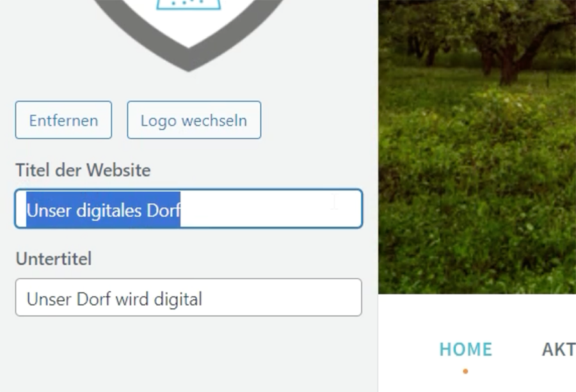The height and width of the screenshot is (392, 576).
Task: Focus the Titel der Website field
Action: coord(188,208)
